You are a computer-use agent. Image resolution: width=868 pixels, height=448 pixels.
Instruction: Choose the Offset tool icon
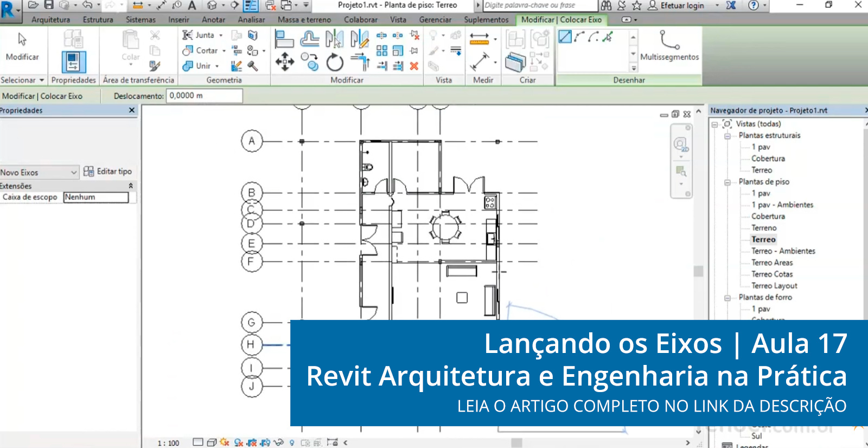click(310, 39)
